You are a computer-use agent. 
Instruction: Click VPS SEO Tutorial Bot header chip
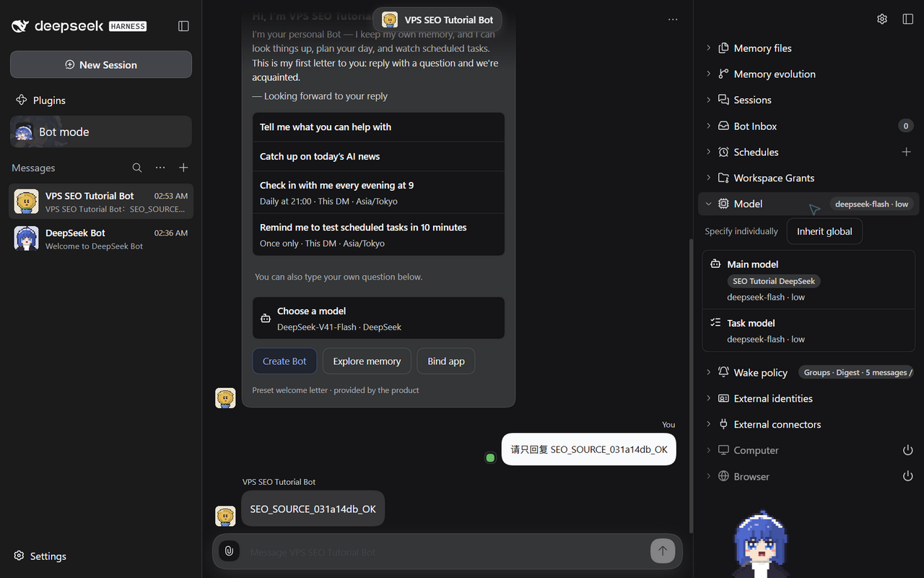coord(437,20)
